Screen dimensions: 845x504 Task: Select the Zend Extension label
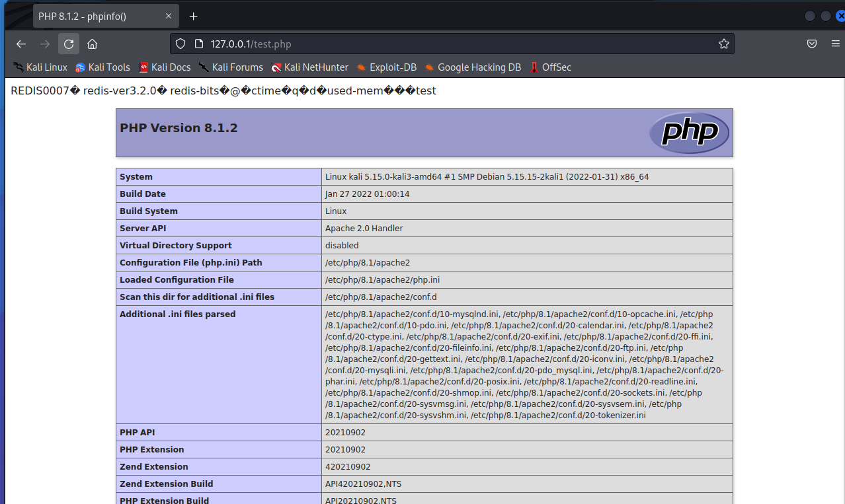click(x=154, y=467)
